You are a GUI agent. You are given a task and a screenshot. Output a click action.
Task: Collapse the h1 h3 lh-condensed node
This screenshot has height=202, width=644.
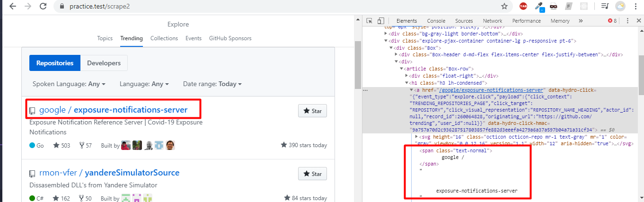click(407, 82)
